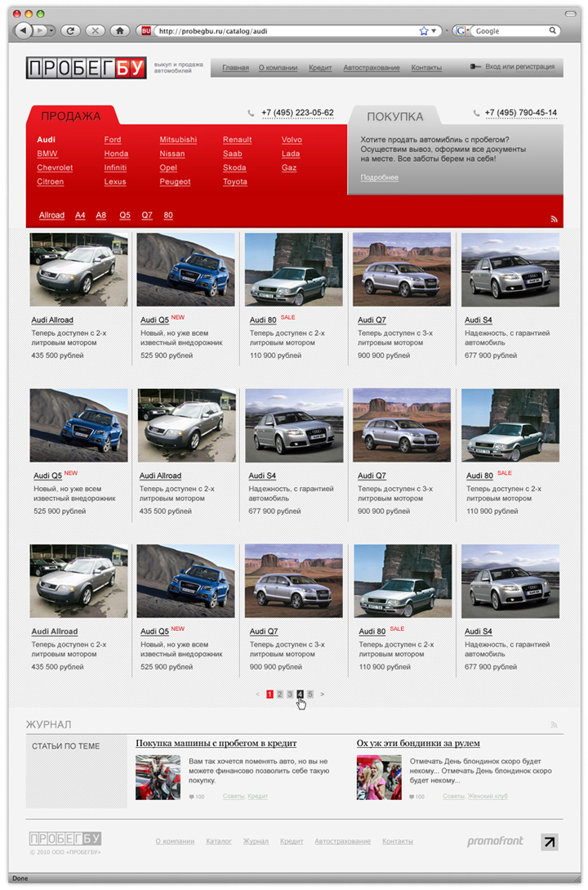Viewport: 588px width, 890px height.
Task: Click the BU site favicon in address bar
Action: [x=145, y=31]
